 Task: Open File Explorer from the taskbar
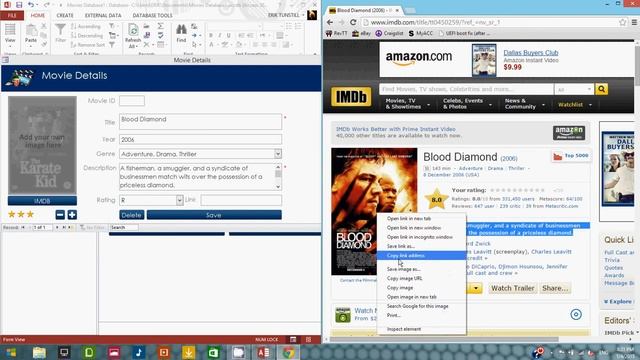point(39,352)
